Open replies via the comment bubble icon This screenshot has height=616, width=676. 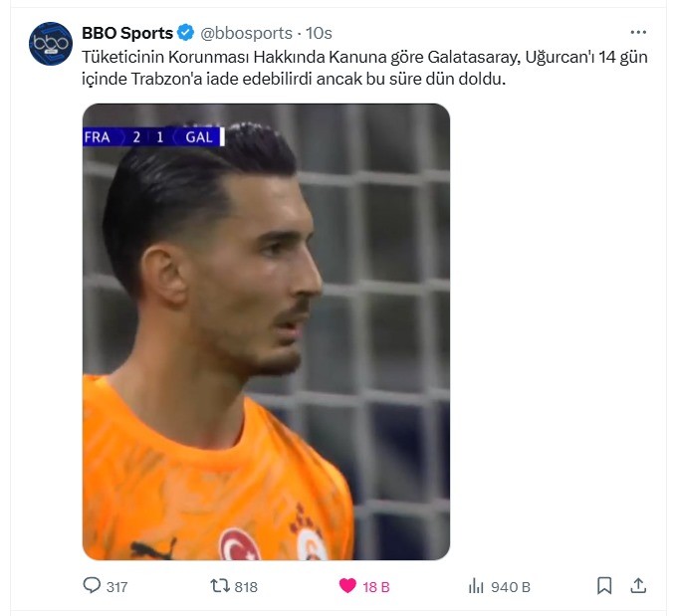92,585
